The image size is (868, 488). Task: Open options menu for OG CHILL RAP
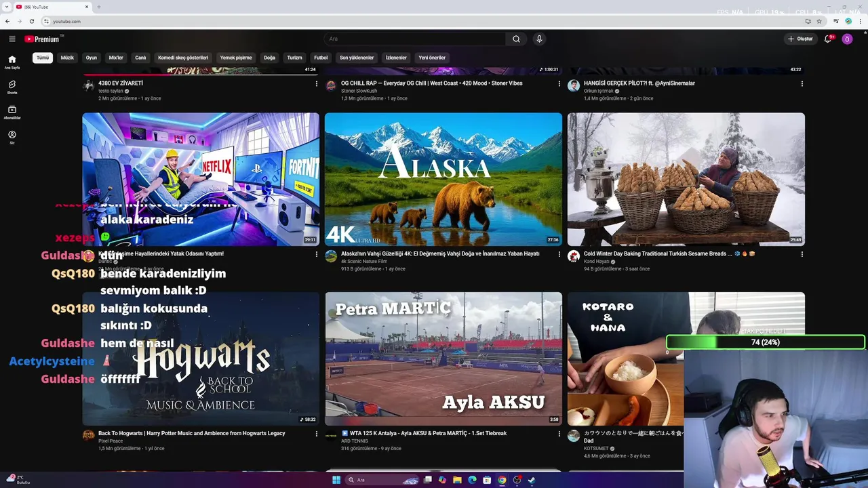[x=559, y=84]
